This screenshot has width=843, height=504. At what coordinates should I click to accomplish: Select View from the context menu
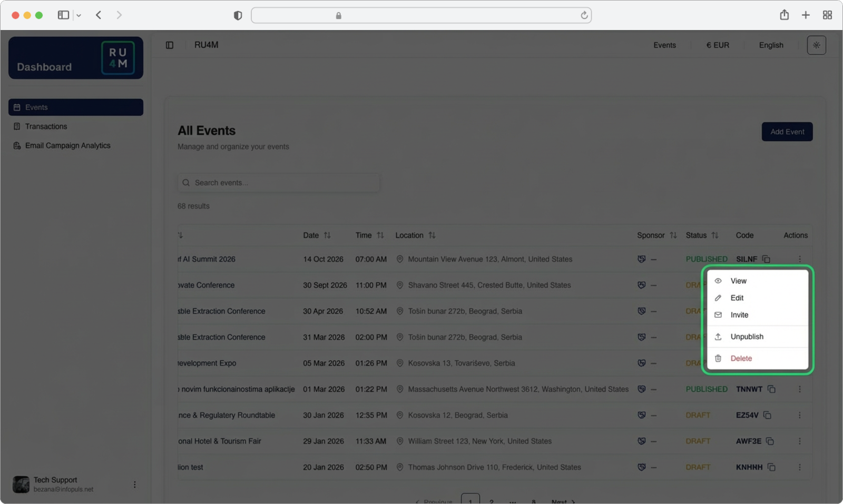pyautogui.click(x=738, y=281)
